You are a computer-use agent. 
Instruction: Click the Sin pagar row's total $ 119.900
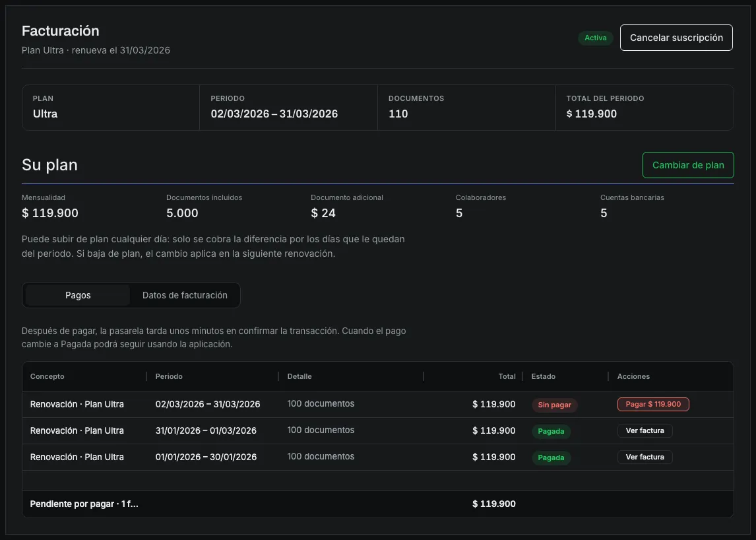click(x=494, y=405)
